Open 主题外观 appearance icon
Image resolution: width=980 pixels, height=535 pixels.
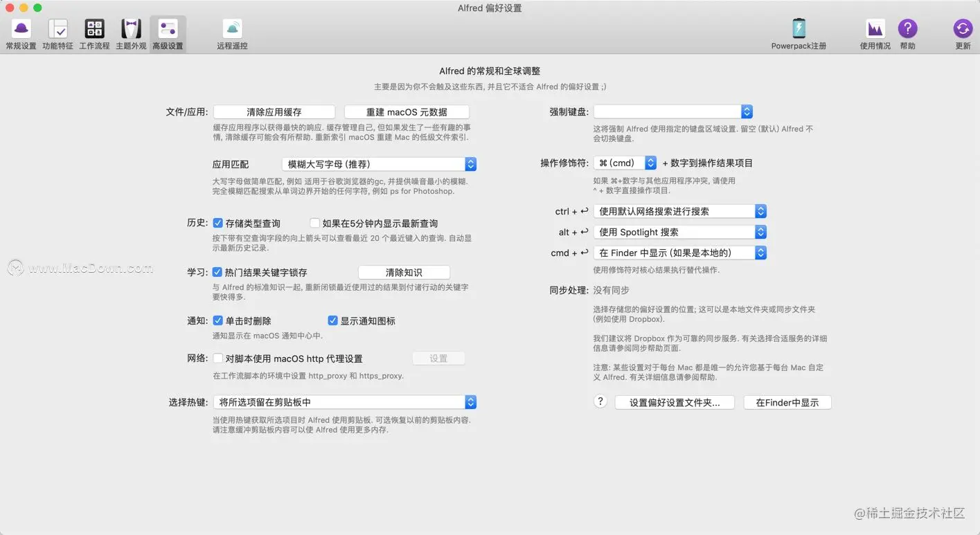coord(131,28)
